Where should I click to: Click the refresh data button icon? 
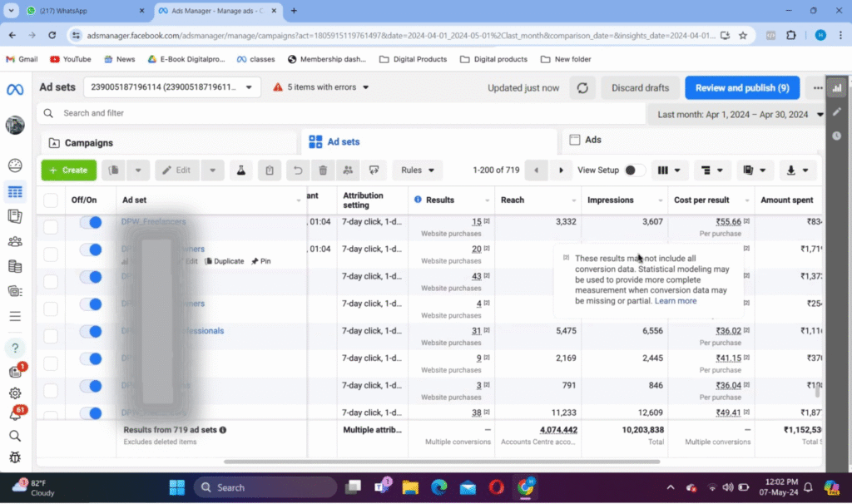point(582,88)
